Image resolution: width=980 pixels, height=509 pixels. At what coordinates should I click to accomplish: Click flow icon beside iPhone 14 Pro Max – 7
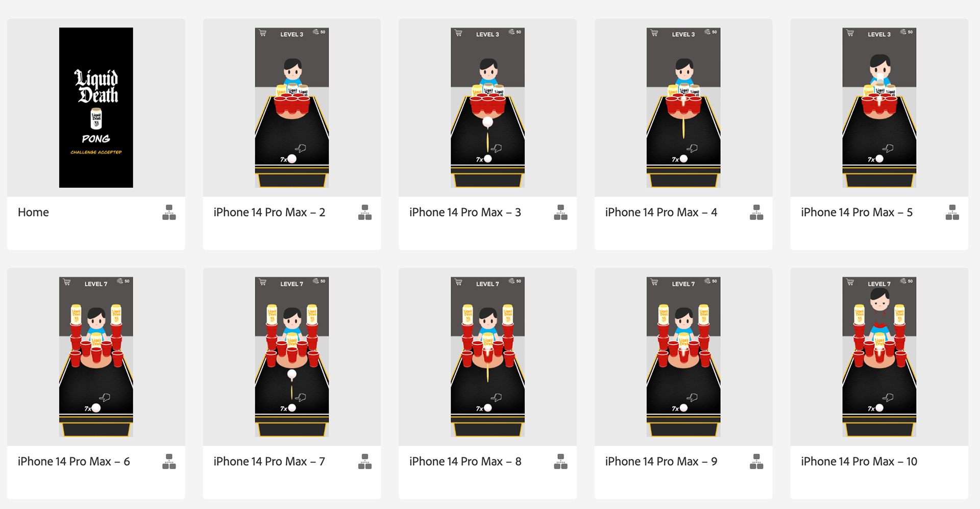coord(365,462)
